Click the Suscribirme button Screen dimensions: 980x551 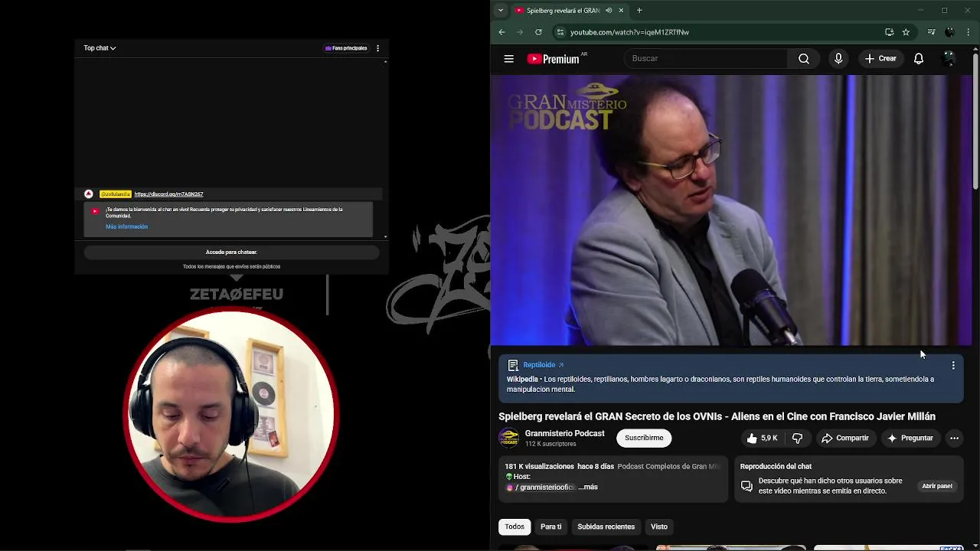point(644,438)
